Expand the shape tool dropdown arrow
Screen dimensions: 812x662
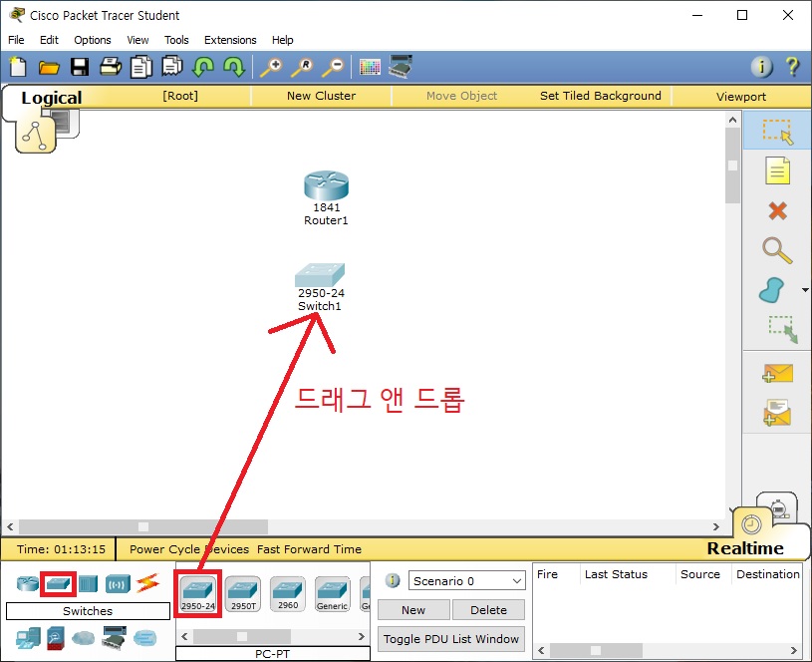(x=805, y=290)
